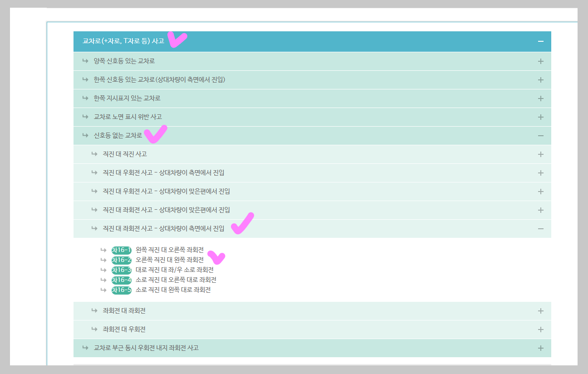Click arrow icon beside 직진 대 직진 사고

(94, 154)
